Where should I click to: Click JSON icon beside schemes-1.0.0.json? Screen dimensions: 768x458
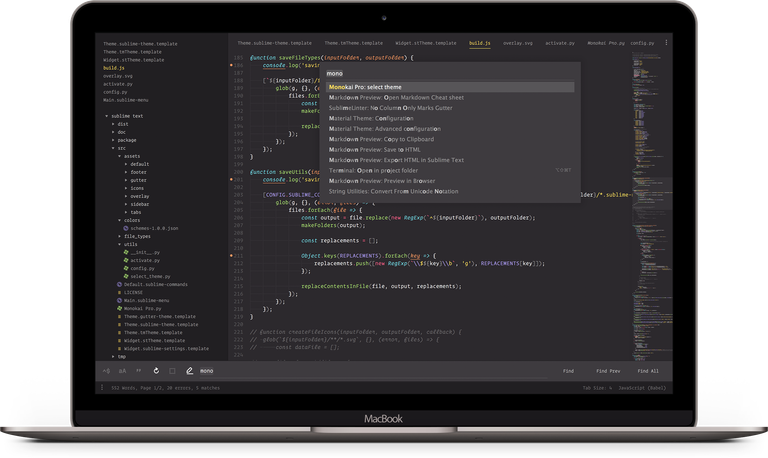[126, 228]
